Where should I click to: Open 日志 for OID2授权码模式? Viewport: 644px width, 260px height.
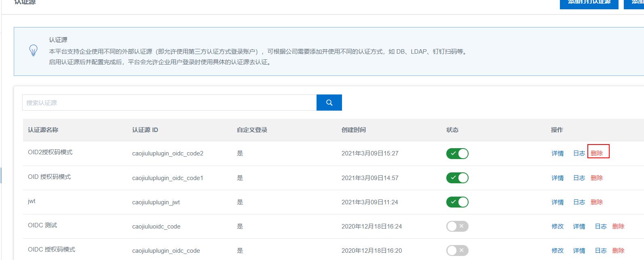pyautogui.click(x=579, y=153)
